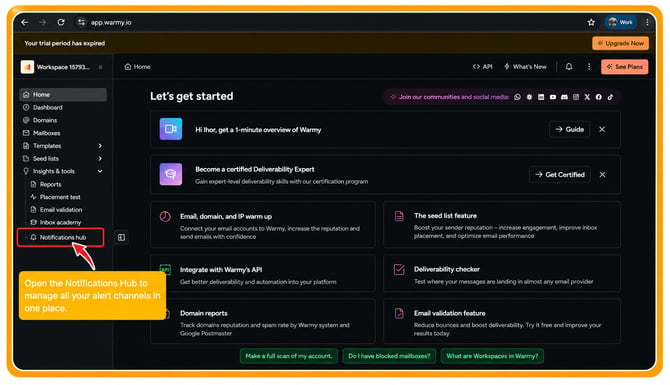Select Home in the sidebar
Screen dimensions: 670x385
pyautogui.click(x=63, y=94)
